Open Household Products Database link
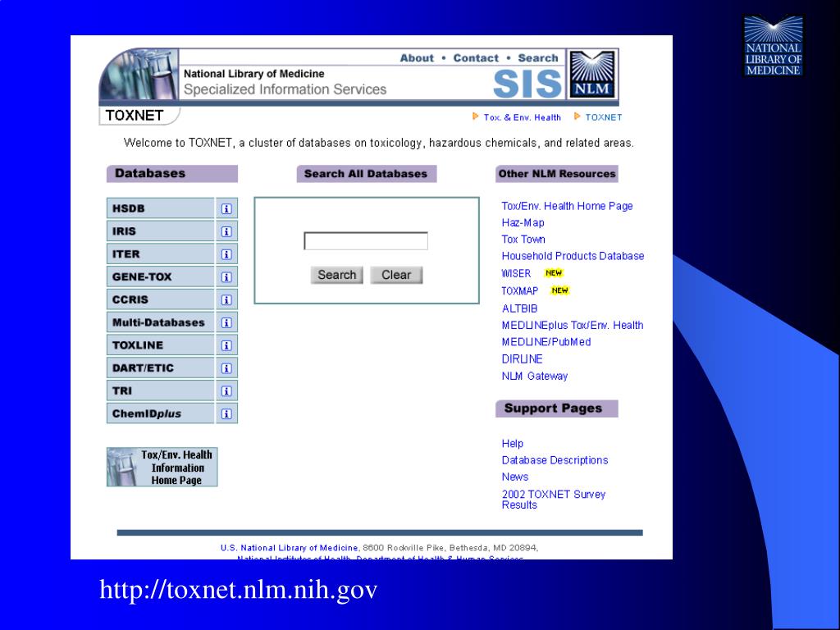Image resolution: width=840 pixels, height=630 pixels. pos(573,256)
